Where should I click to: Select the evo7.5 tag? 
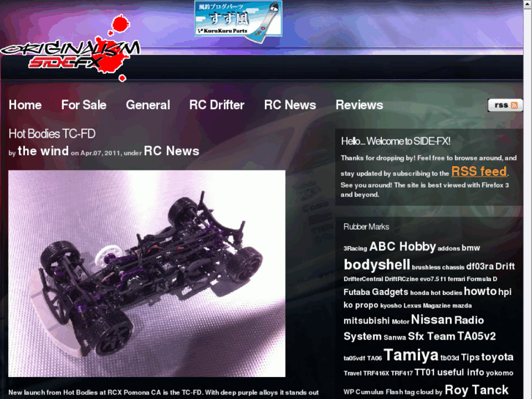tap(430, 279)
